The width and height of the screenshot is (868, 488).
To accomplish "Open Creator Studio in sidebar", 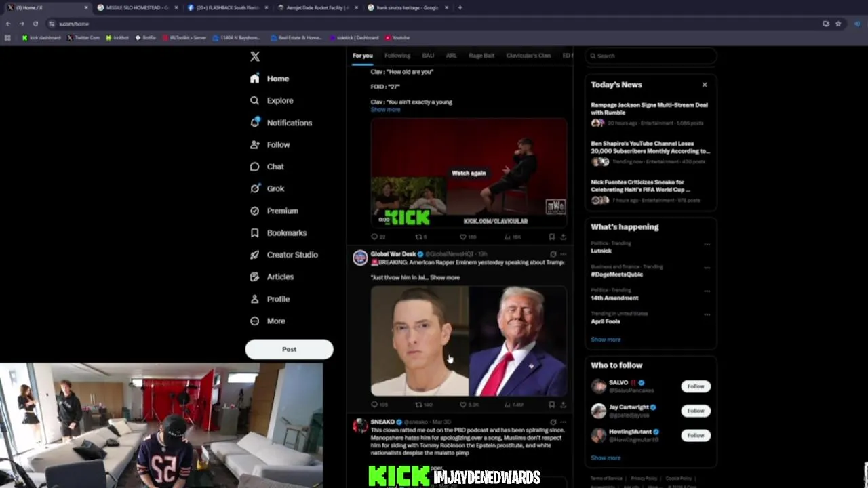I will click(x=283, y=255).
